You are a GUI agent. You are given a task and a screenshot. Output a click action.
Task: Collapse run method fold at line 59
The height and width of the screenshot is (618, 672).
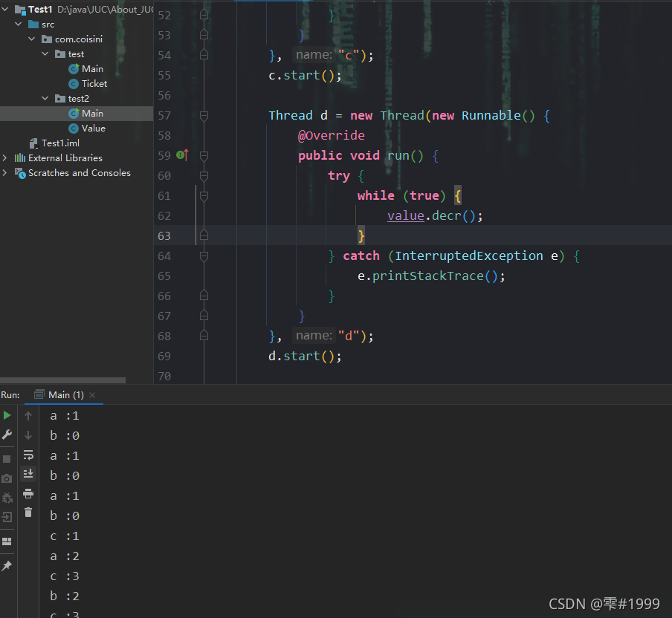(204, 155)
